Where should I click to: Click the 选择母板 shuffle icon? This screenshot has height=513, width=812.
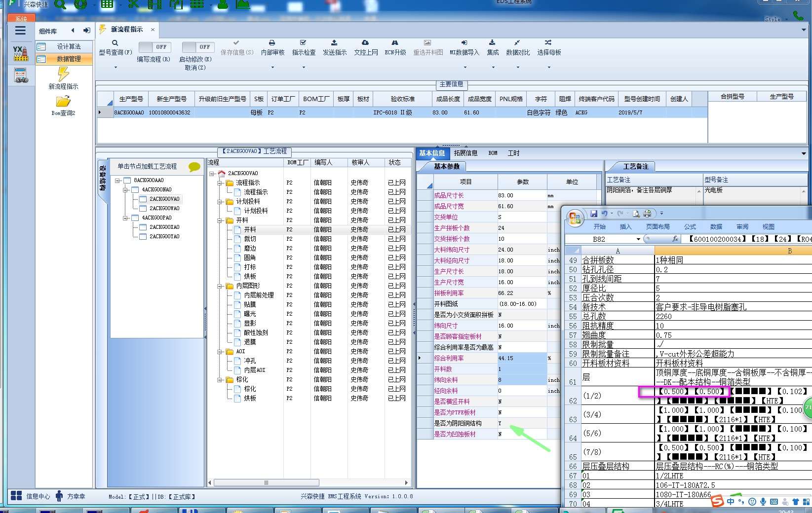coord(548,43)
